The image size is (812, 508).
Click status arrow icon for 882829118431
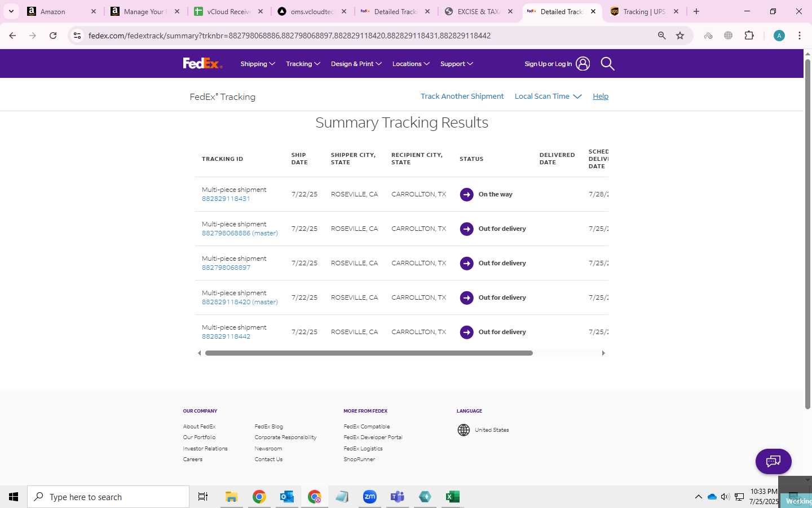tap(466, 195)
